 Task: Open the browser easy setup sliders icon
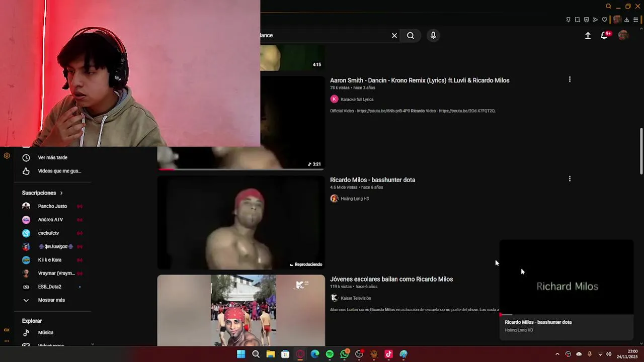point(636,20)
